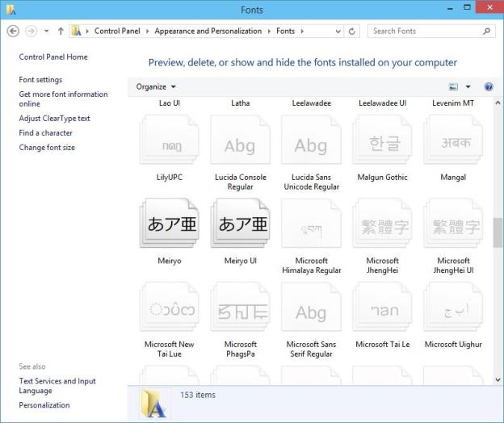
Task: Click the vertical scrollbar thumb
Action: [x=498, y=232]
